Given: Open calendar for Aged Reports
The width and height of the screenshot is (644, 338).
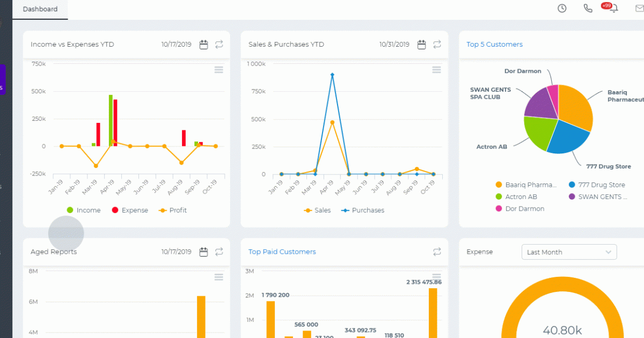Looking at the screenshot, I should click(x=204, y=252).
